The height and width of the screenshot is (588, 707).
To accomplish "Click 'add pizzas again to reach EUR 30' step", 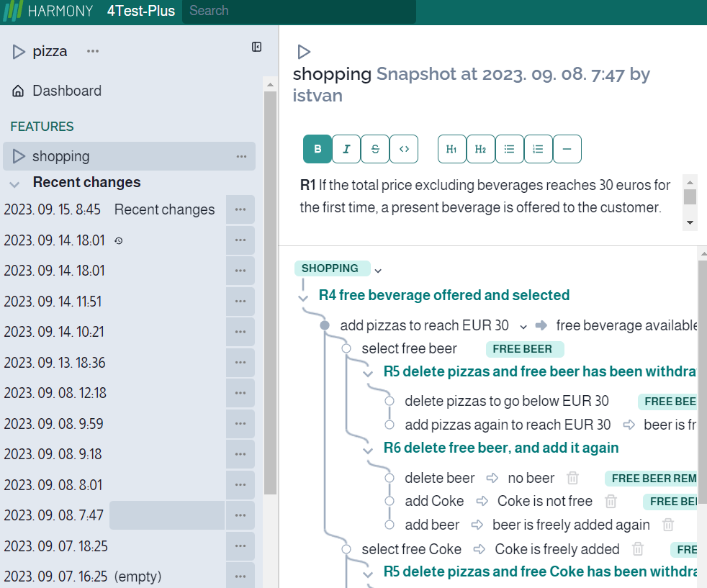I will (508, 425).
